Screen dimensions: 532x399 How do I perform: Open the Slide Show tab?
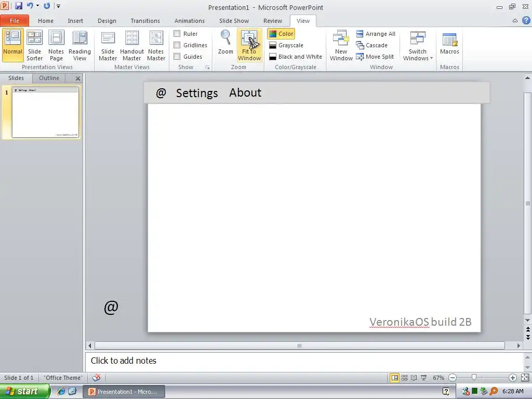coord(234,21)
